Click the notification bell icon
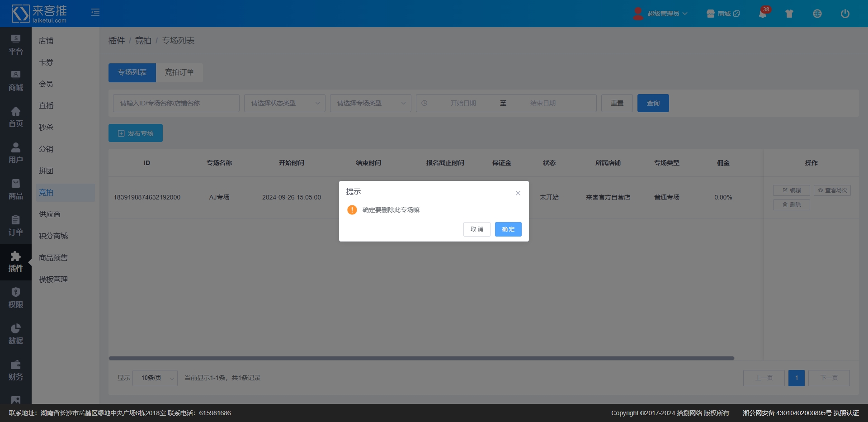Screen dimensions: 868x422 762,14
